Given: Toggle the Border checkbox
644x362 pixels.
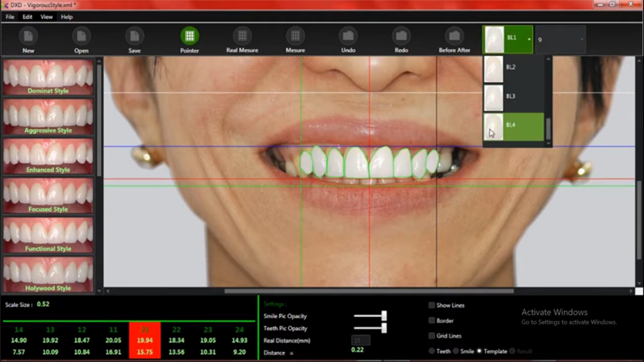Looking at the screenshot, I should [432, 320].
